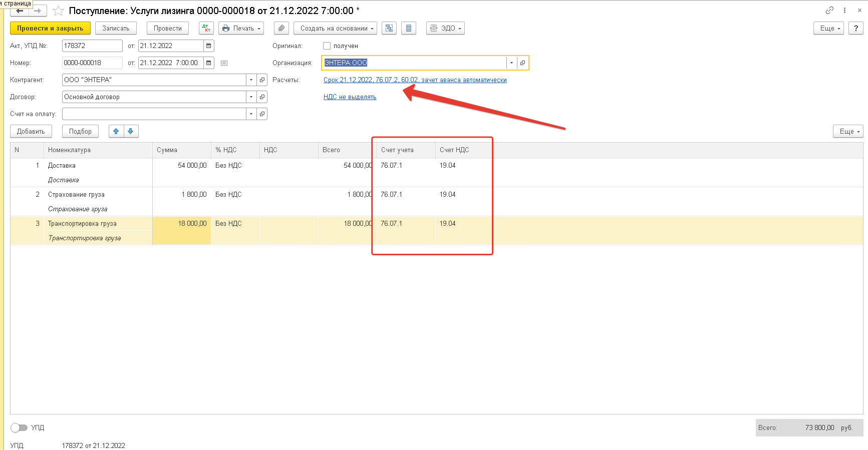Click 76.07.1 account in Страхование row
This screenshot has width=868, height=450.
tap(391, 195)
